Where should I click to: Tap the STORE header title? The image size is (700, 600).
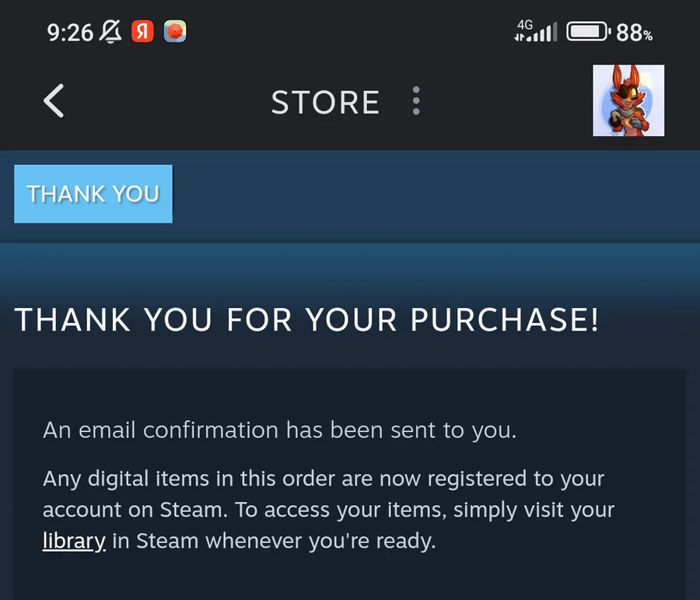(325, 102)
